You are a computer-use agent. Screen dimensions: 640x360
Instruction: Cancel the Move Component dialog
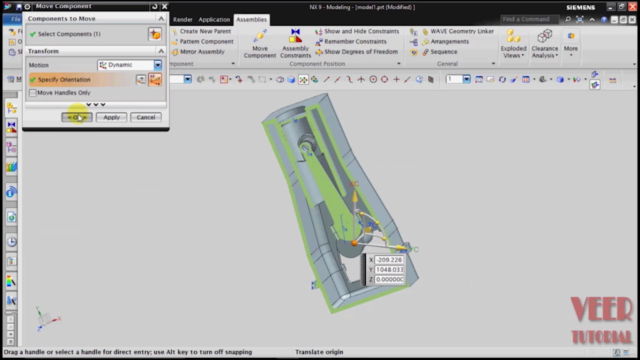coord(146,117)
